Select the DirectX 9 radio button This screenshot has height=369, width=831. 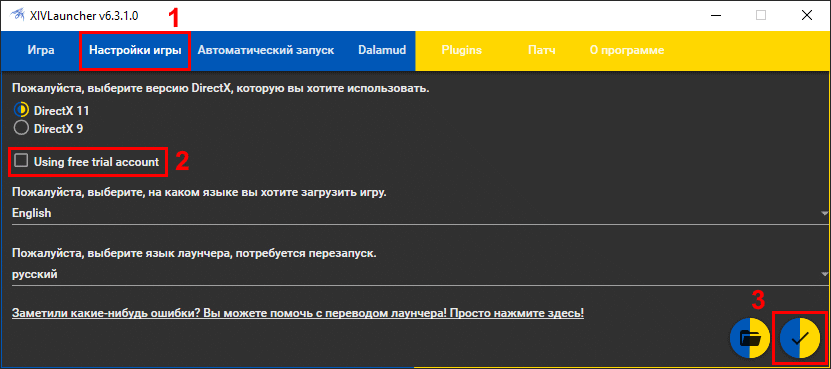pyautogui.click(x=21, y=128)
